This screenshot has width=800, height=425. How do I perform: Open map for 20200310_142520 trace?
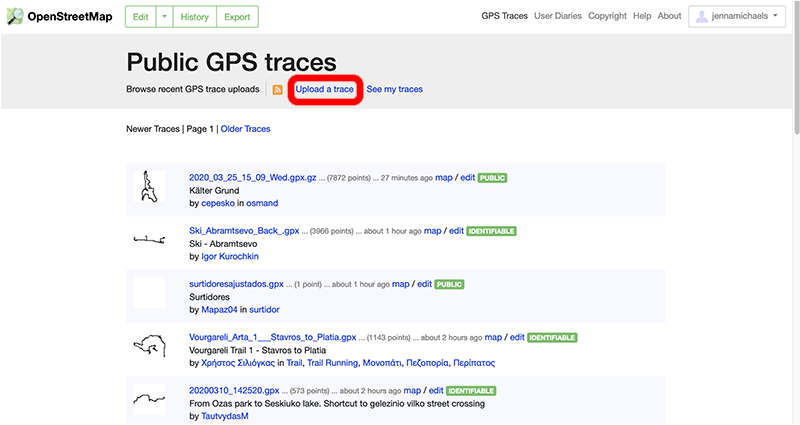tap(412, 390)
